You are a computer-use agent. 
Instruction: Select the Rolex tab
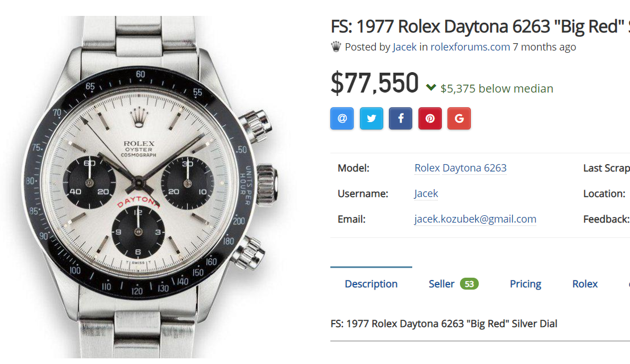pyautogui.click(x=585, y=284)
